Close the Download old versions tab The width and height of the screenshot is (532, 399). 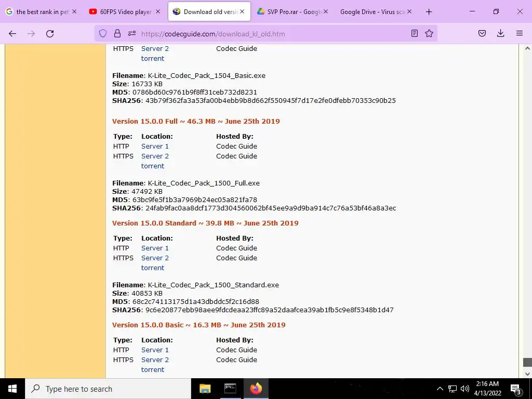242,11
